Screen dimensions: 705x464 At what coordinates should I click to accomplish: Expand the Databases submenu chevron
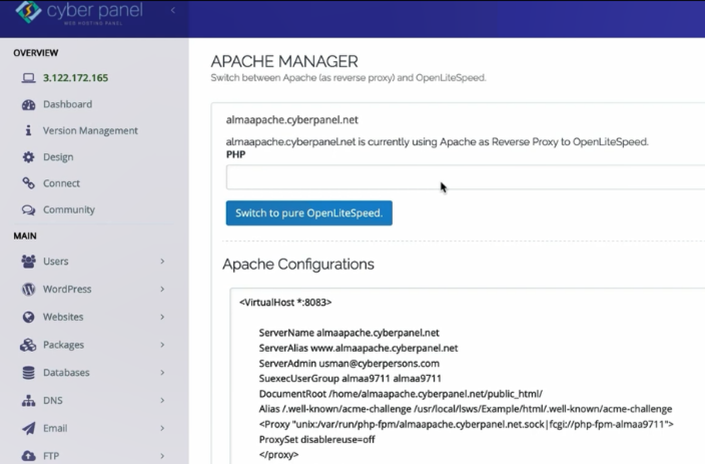tap(162, 373)
